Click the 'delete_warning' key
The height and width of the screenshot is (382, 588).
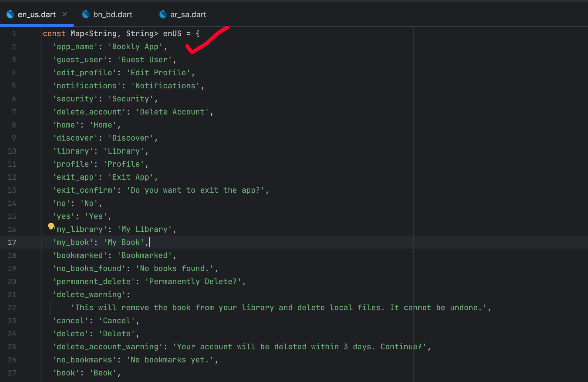pos(89,295)
